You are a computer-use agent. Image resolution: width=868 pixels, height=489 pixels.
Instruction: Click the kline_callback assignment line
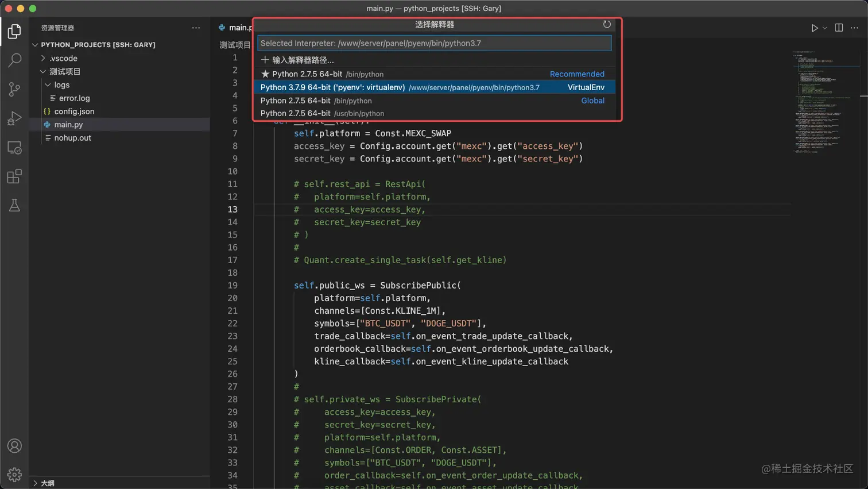point(441,361)
